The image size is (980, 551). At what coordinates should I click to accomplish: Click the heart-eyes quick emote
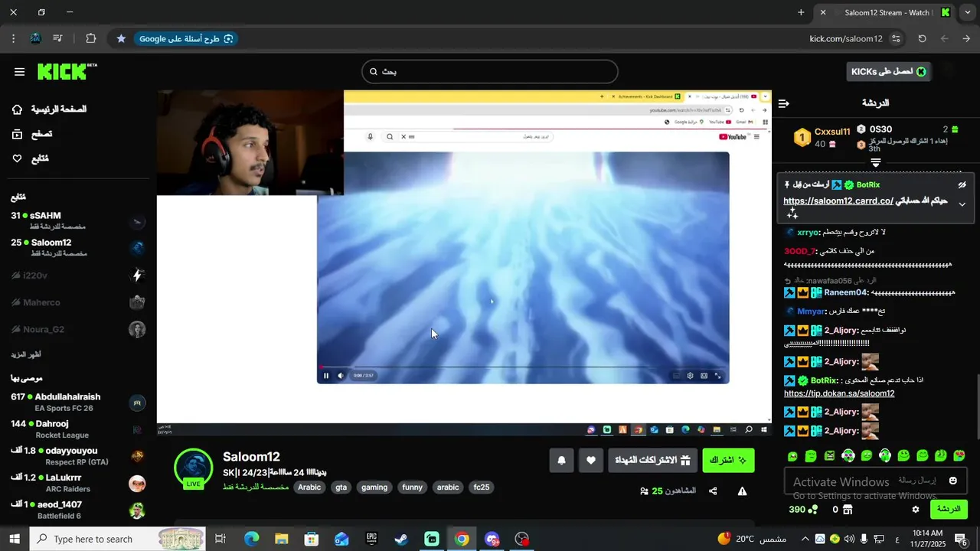(x=959, y=456)
